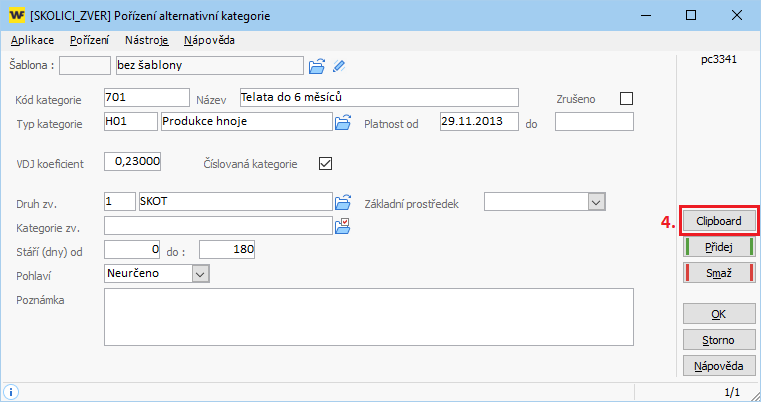
Task: Click the pencil edit icon beside Šablona
Action: (339, 66)
